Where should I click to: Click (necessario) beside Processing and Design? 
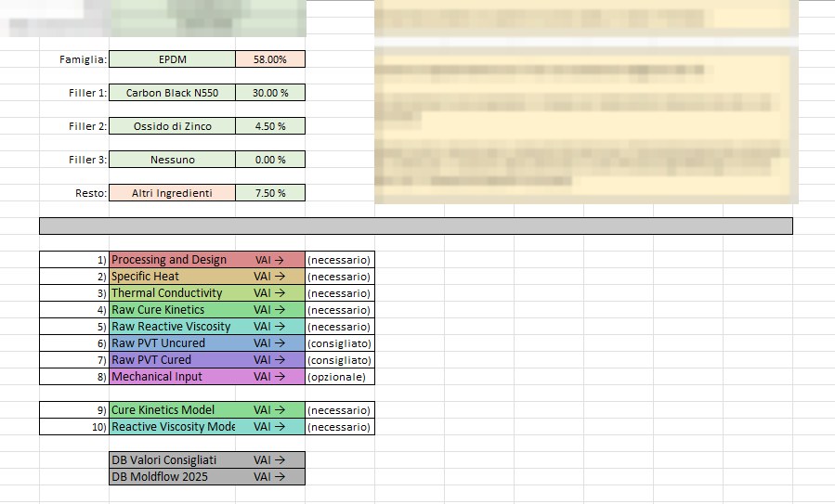click(340, 260)
